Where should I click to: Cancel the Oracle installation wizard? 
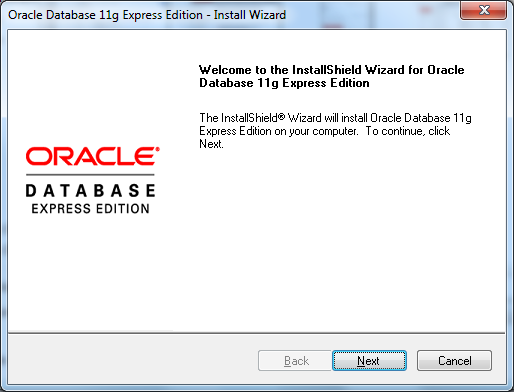click(x=454, y=360)
